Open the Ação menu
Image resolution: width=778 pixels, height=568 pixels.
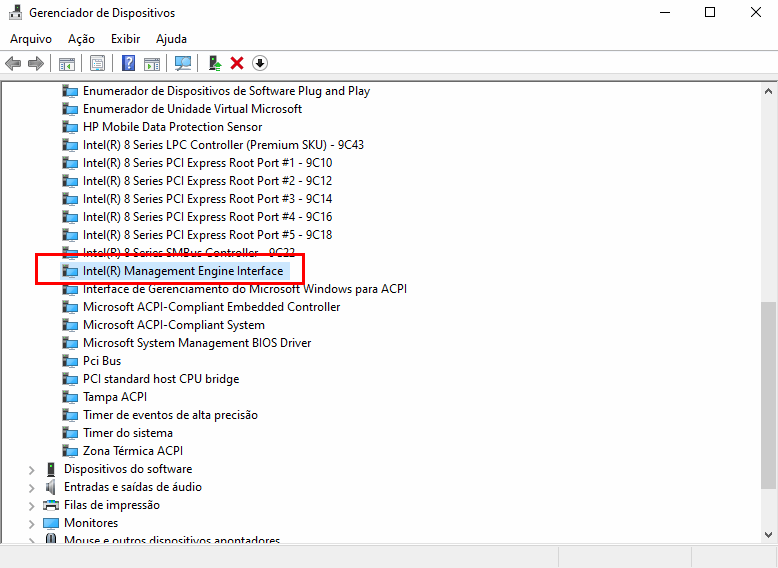pos(81,39)
